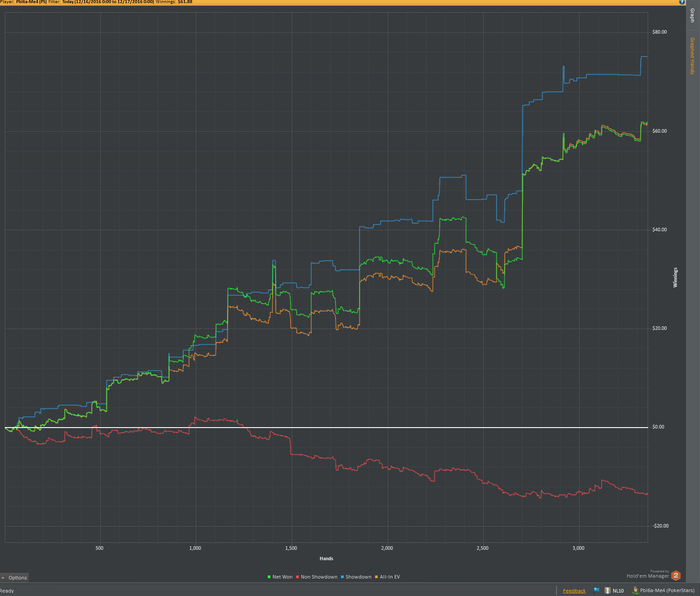This screenshot has width=700, height=596.
Task: Click the -$20.00 axis label
Action: 660,526
